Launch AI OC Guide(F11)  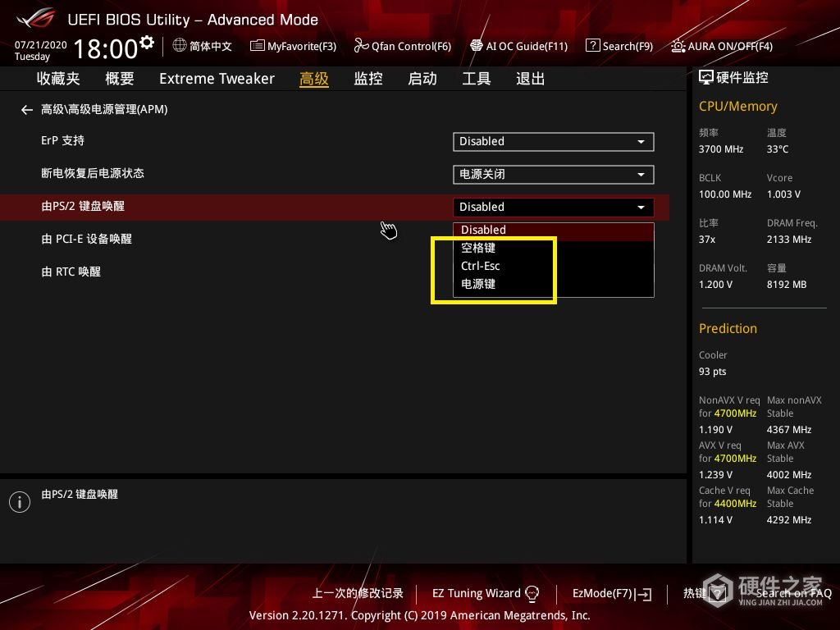518,46
